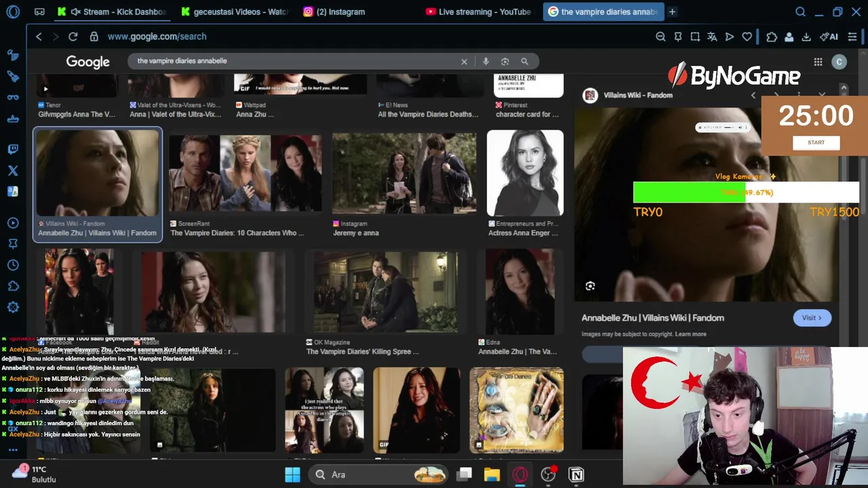Translate the page with translate icon
The image size is (868, 488).
pyautogui.click(x=712, y=37)
